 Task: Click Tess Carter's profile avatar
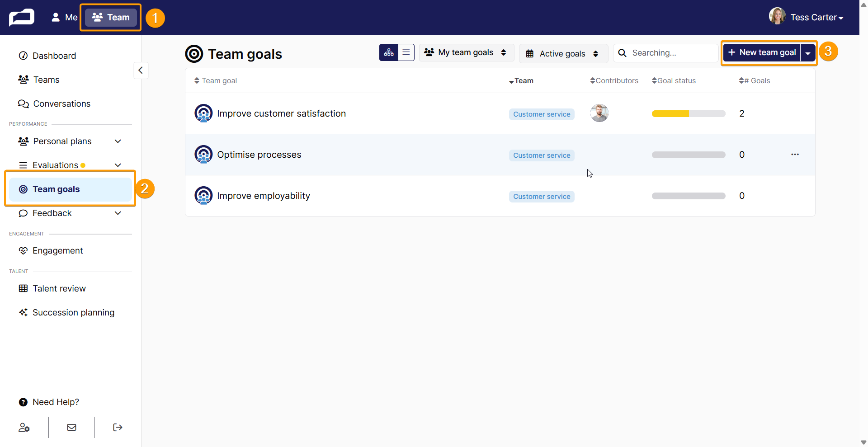777,16
